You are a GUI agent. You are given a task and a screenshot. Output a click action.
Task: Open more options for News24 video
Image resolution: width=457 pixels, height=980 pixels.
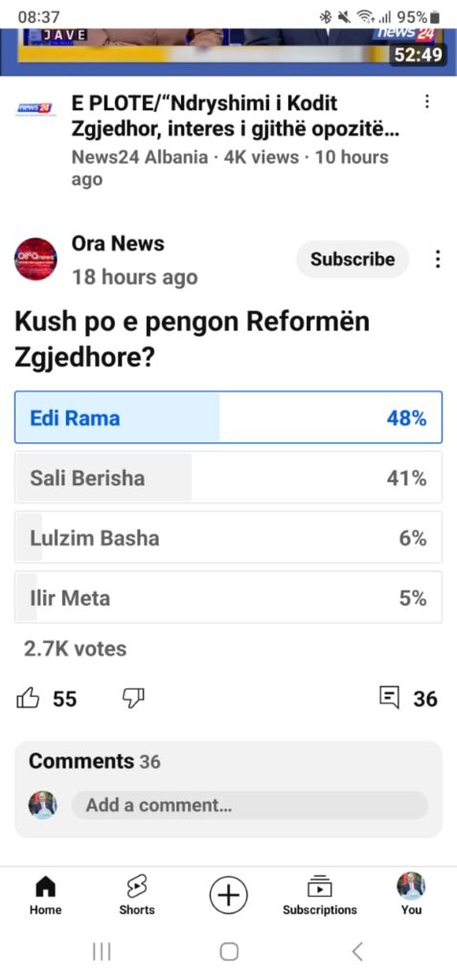coord(427,101)
